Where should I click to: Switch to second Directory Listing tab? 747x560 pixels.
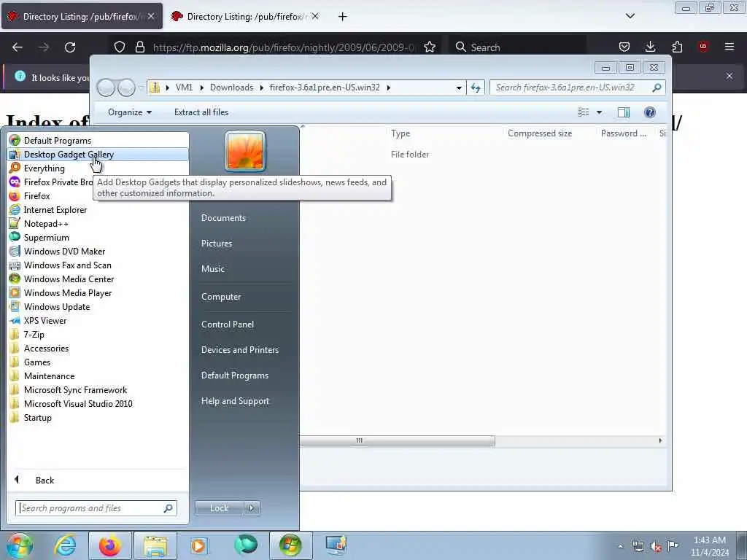tap(245, 17)
